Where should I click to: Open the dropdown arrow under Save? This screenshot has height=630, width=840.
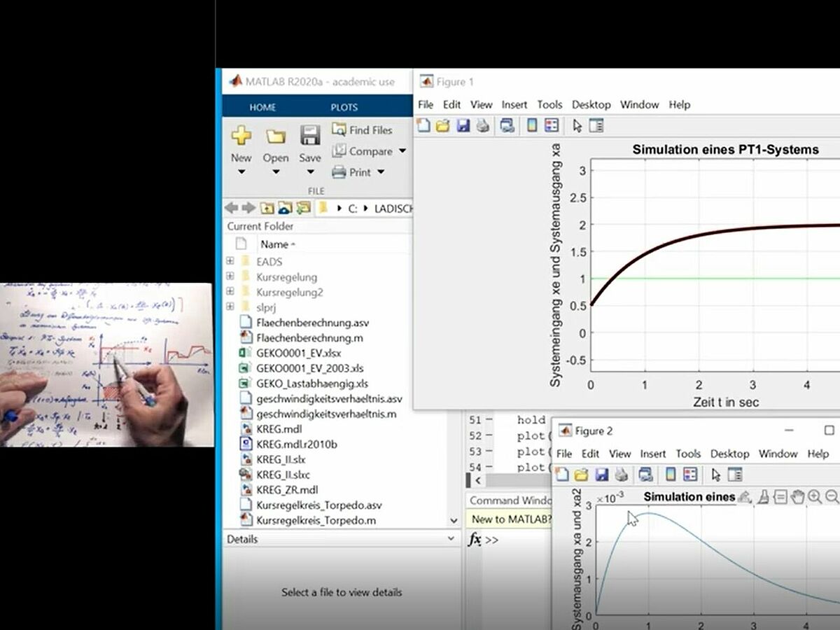pos(310,171)
